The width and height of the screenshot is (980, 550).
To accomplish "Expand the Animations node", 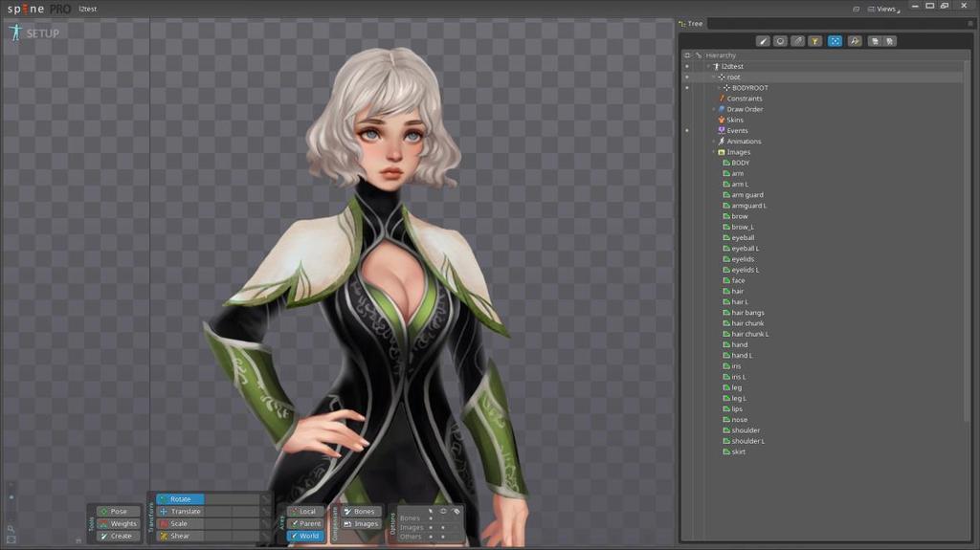I will [x=714, y=142].
